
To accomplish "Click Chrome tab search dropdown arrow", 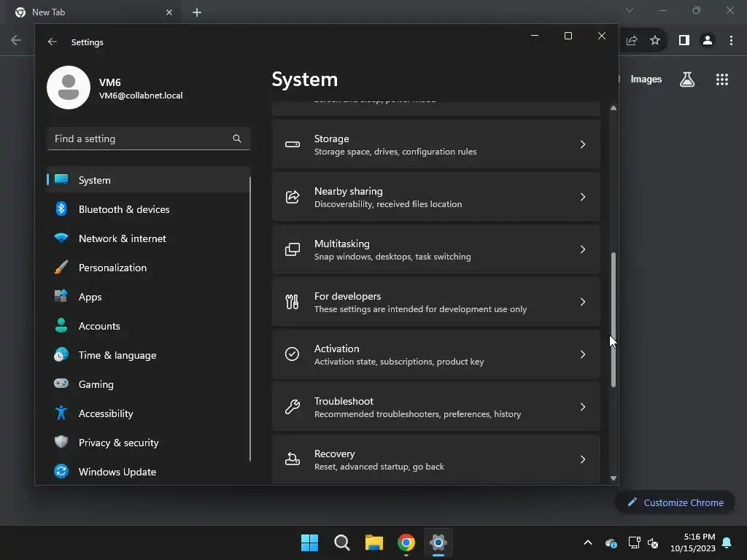I will [x=630, y=10].
